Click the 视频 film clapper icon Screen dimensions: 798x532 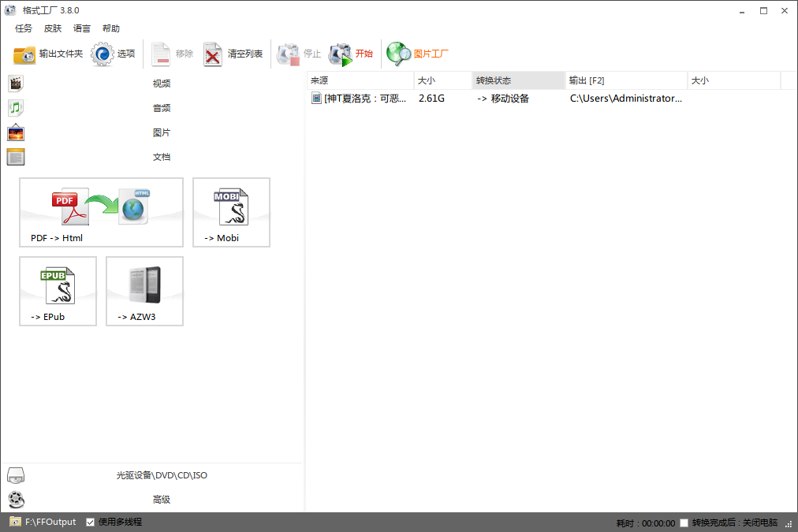click(x=16, y=84)
